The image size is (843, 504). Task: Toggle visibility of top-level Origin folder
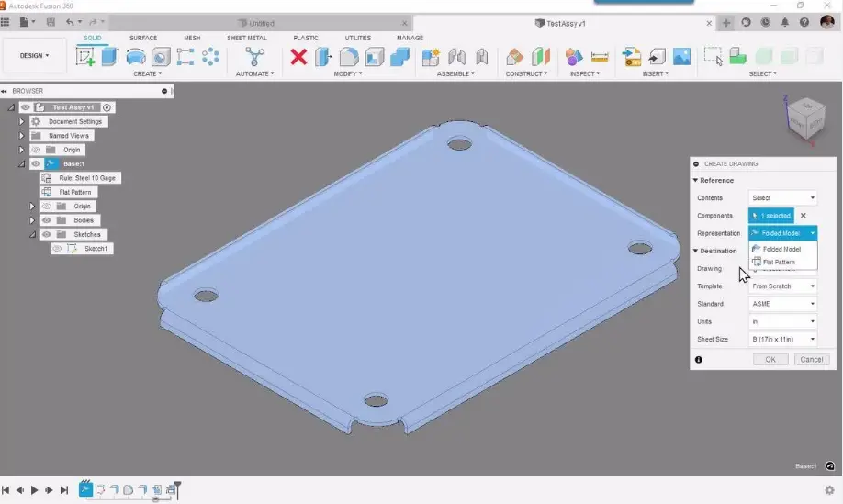click(36, 150)
